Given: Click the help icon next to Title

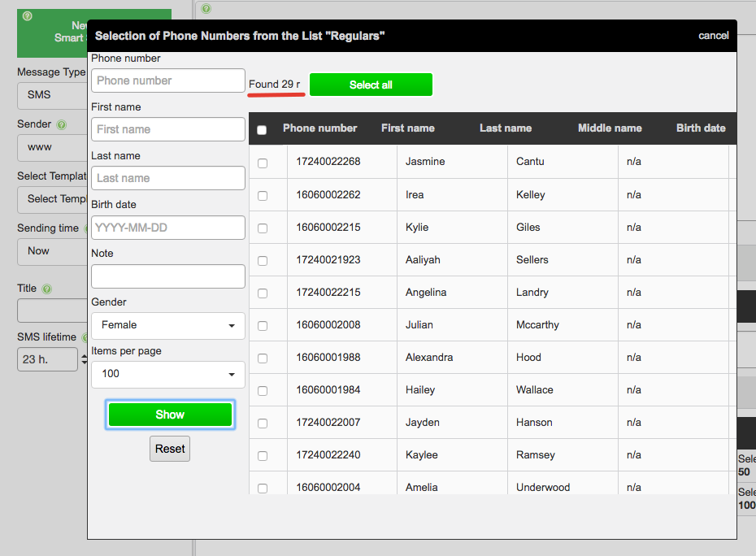Looking at the screenshot, I should pyautogui.click(x=47, y=289).
